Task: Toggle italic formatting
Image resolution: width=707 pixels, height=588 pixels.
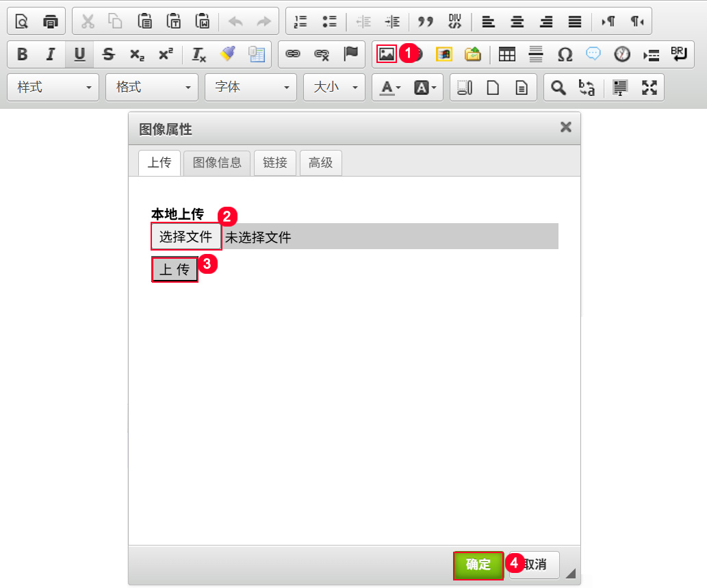Action: click(x=50, y=55)
